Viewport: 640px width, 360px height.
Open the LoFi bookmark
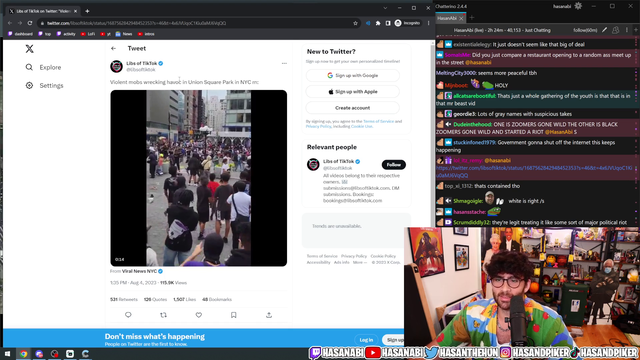point(88,34)
